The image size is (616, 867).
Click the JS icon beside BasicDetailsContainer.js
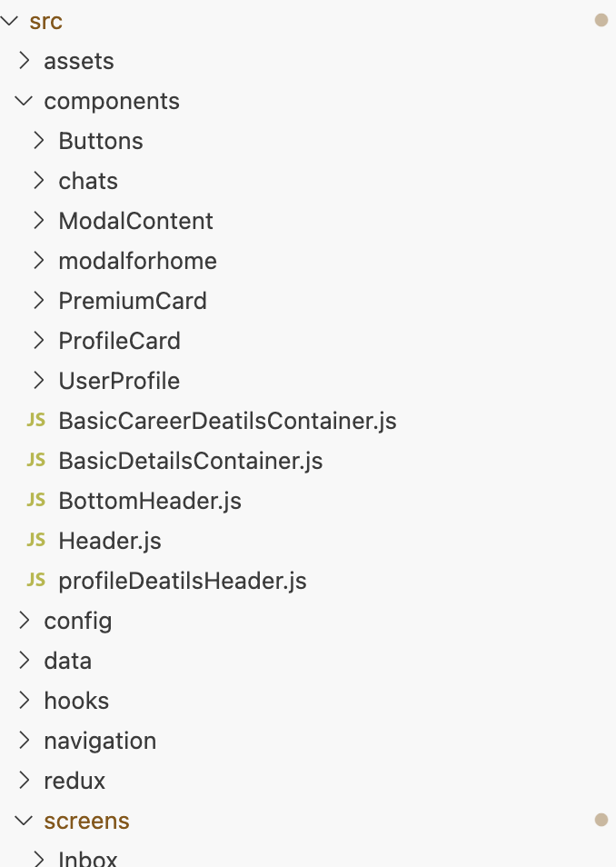[x=36, y=461]
